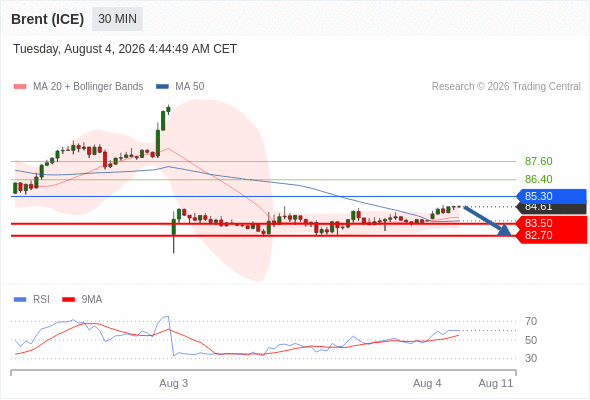Toggle the MA 20 + Bollinger Bands legend label

(88, 87)
